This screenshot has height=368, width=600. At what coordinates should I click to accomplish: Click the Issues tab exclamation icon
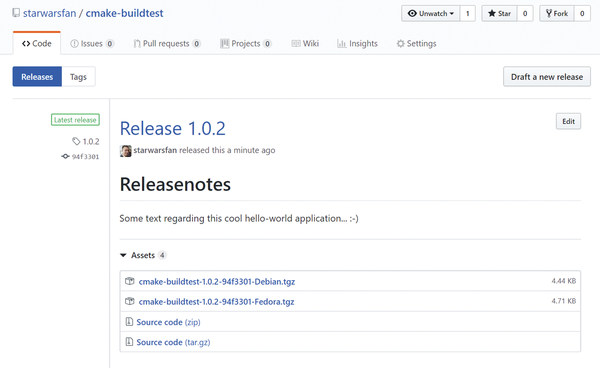[x=75, y=44]
